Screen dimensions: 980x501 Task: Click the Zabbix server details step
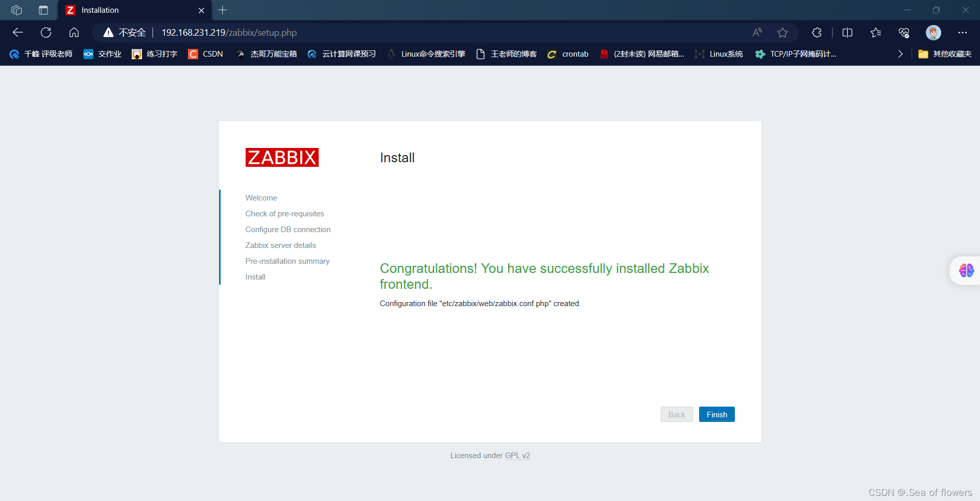pyautogui.click(x=280, y=245)
